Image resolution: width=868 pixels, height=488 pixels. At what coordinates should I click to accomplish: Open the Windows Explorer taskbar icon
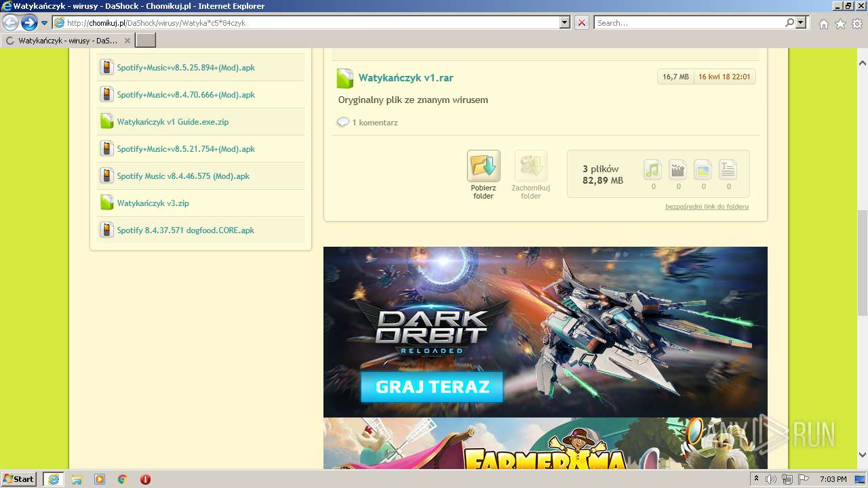click(x=77, y=479)
